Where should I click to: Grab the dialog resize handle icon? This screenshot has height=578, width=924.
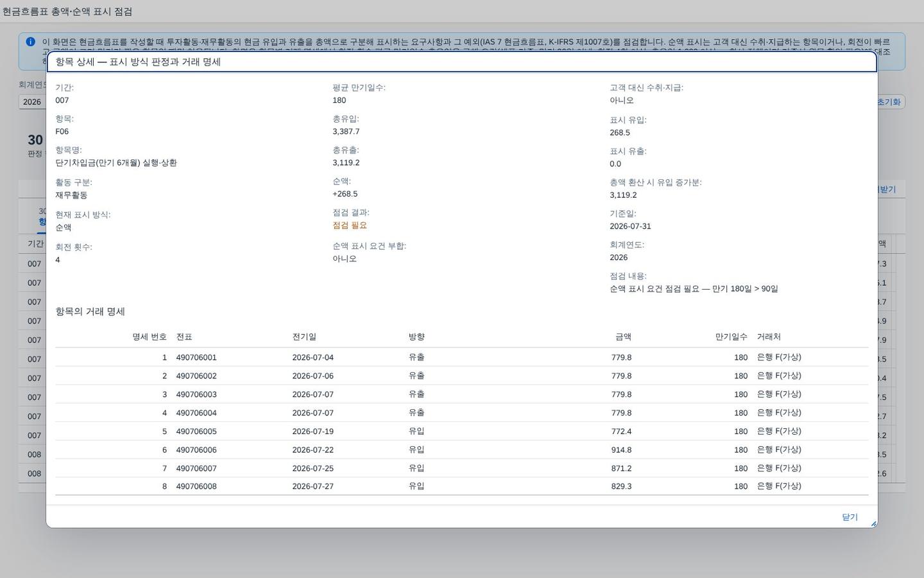(x=873, y=524)
